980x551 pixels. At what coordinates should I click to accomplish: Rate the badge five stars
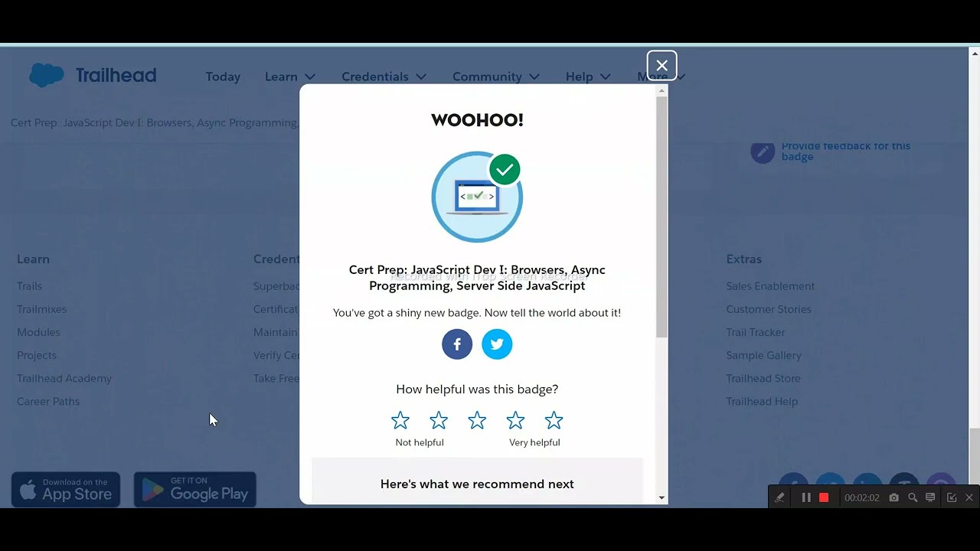(x=554, y=420)
